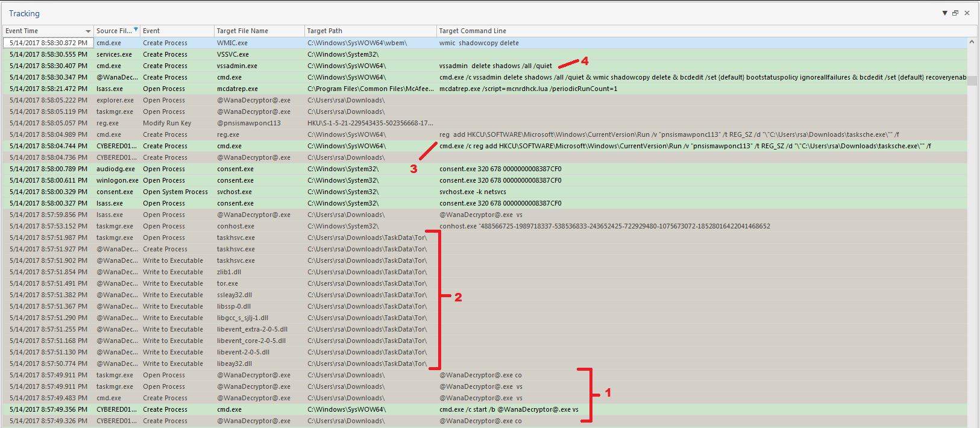Open the Tracking panel options dropdown arrow
980x428 pixels.
tap(944, 13)
